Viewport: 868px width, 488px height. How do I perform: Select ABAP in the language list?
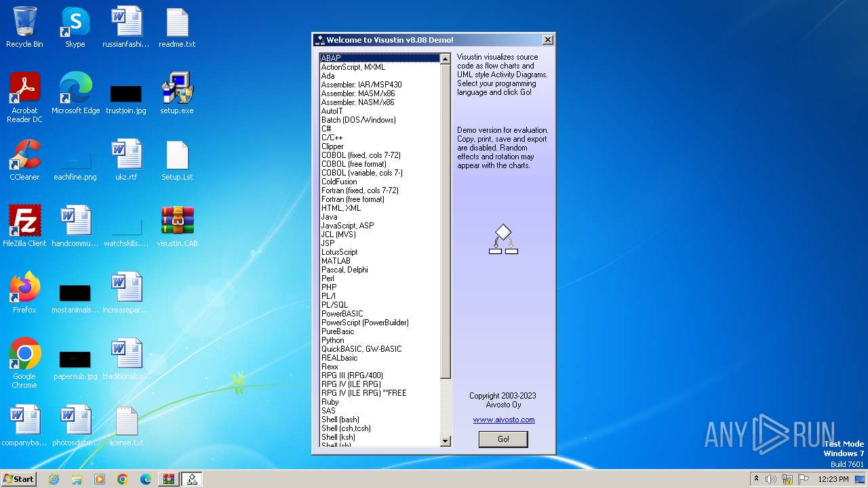pyautogui.click(x=380, y=58)
